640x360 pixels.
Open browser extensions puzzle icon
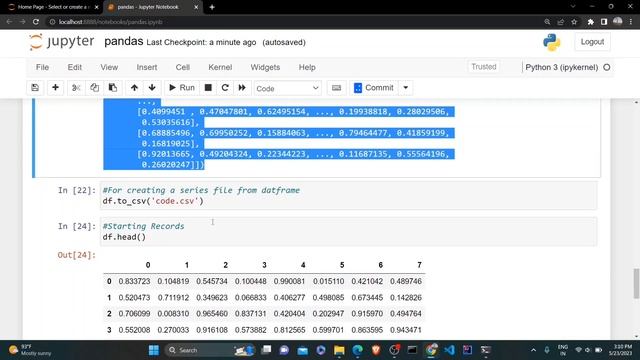coord(591,22)
